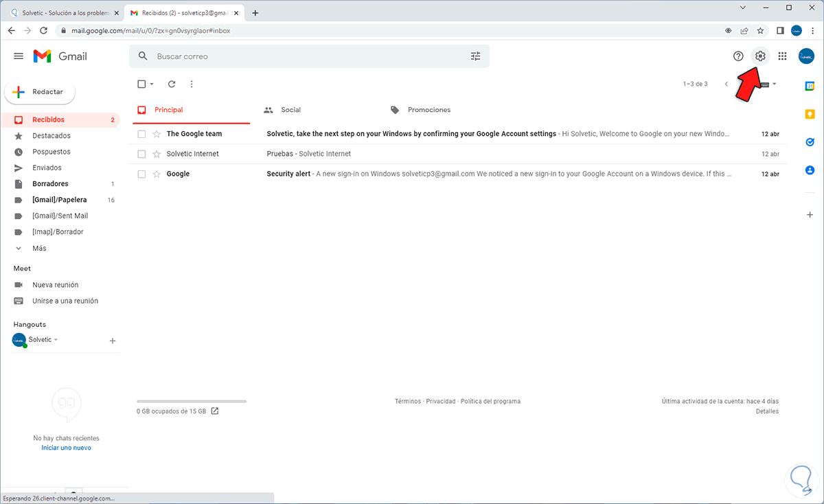
Task: Star the Solvetic Internet email
Action: click(157, 154)
